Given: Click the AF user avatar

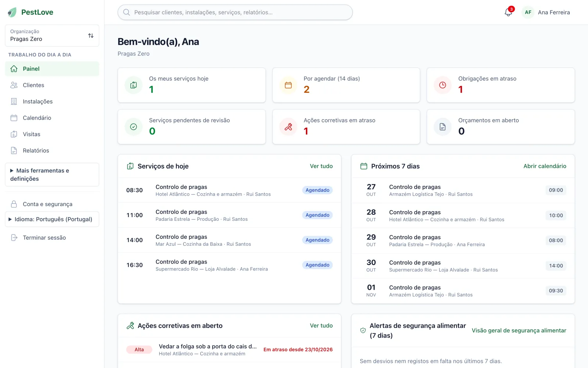Looking at the screenshot, I should click(528, 12).
